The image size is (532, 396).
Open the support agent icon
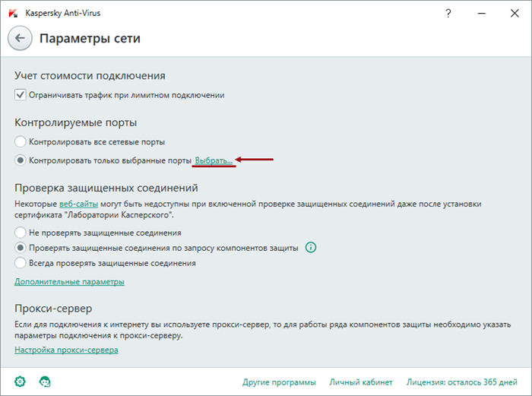[45, 382]
